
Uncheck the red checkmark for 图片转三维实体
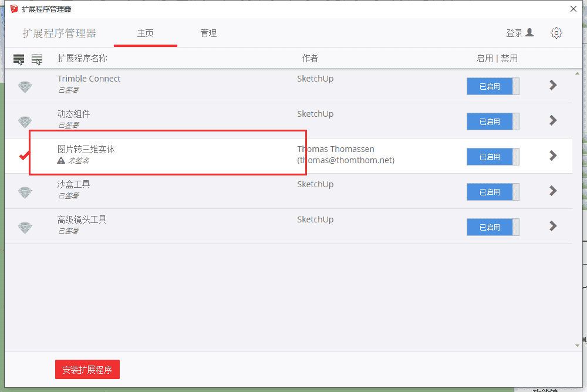pos(24,156)
